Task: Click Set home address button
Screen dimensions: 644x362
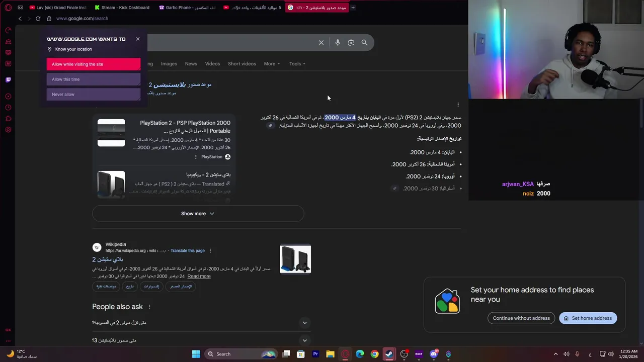Action: 588,318
